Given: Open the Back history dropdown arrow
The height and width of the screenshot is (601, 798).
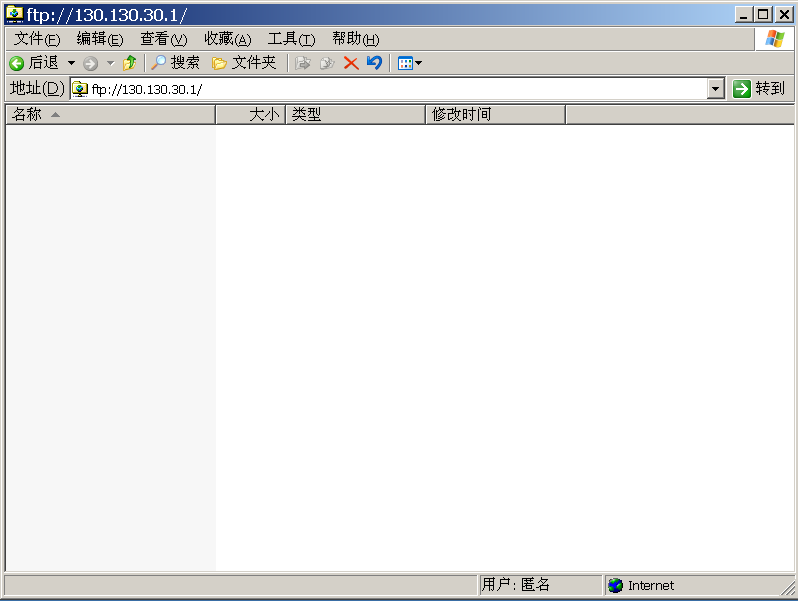Looking at the screenshot, I should click(x=71, y=63).
